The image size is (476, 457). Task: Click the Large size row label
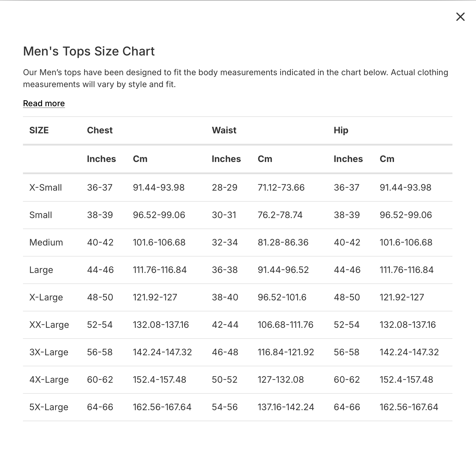tap(41, 270)
